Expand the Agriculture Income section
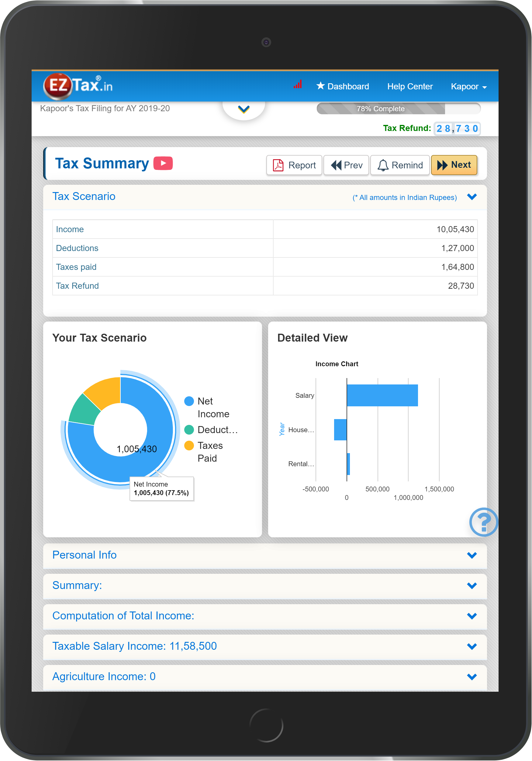This screenshot has height=761, width=532. 265,677
